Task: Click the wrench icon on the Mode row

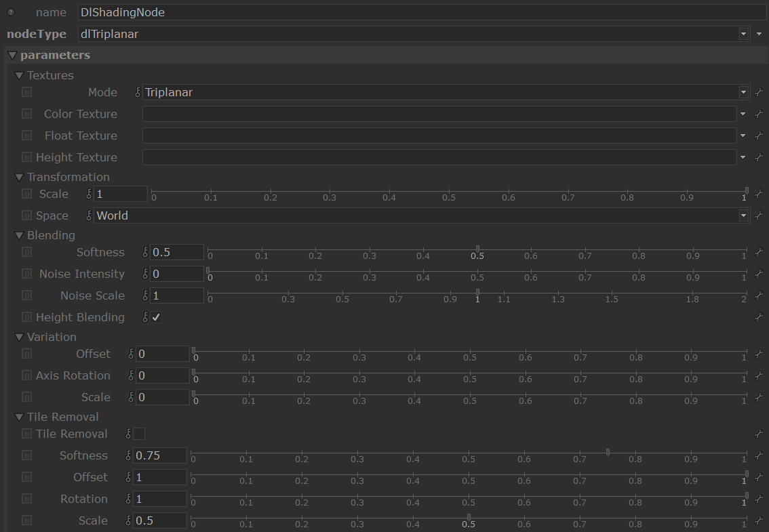Action: pos(759,92)
